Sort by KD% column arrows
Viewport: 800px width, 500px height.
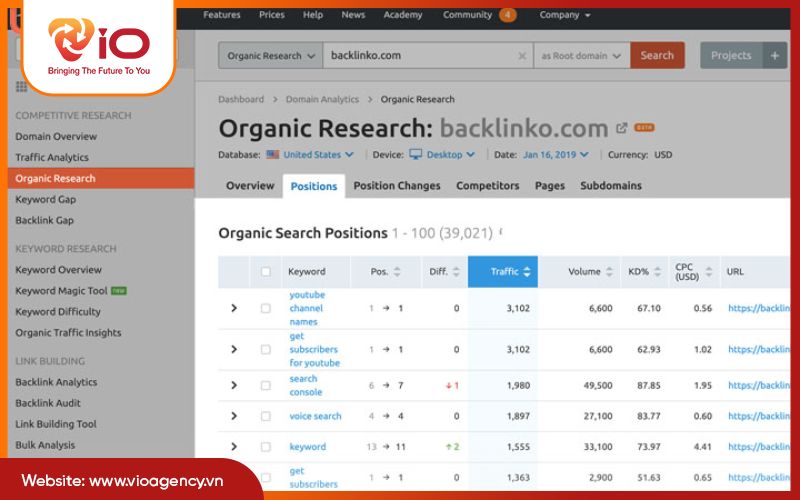(x=658, y=272)
